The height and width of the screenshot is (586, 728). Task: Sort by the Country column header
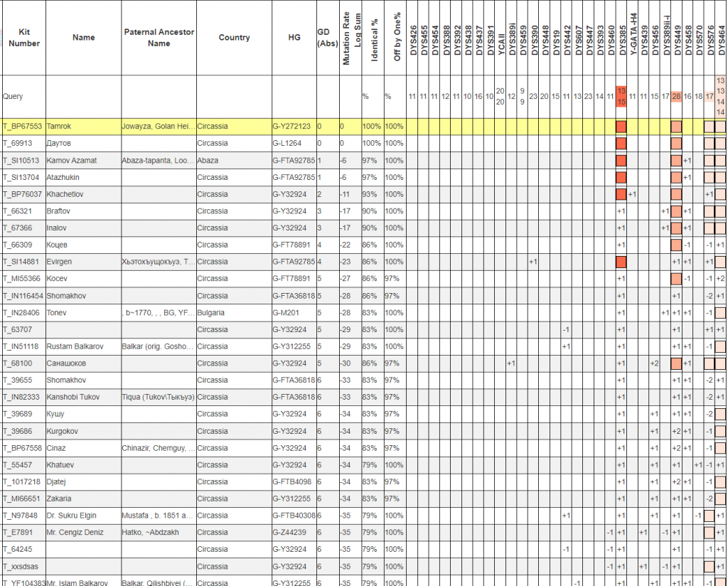click(x=234, y=38)
